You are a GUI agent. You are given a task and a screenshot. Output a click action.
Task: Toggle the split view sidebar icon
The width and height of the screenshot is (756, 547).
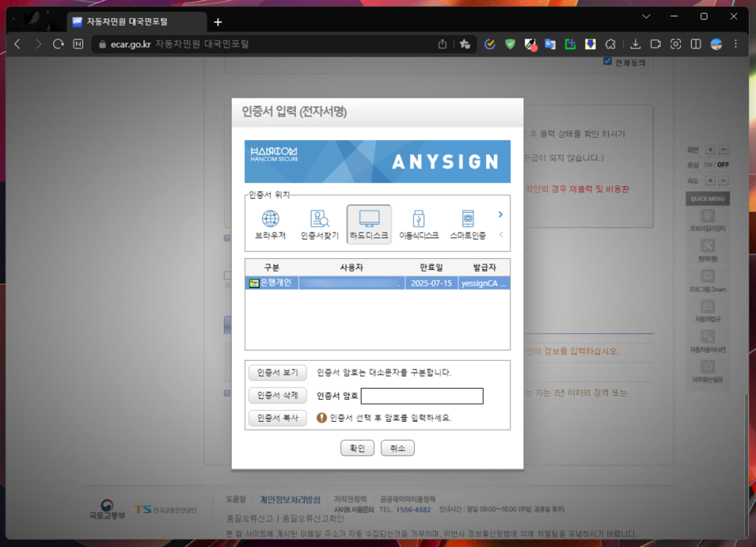(x=696, y=45)
